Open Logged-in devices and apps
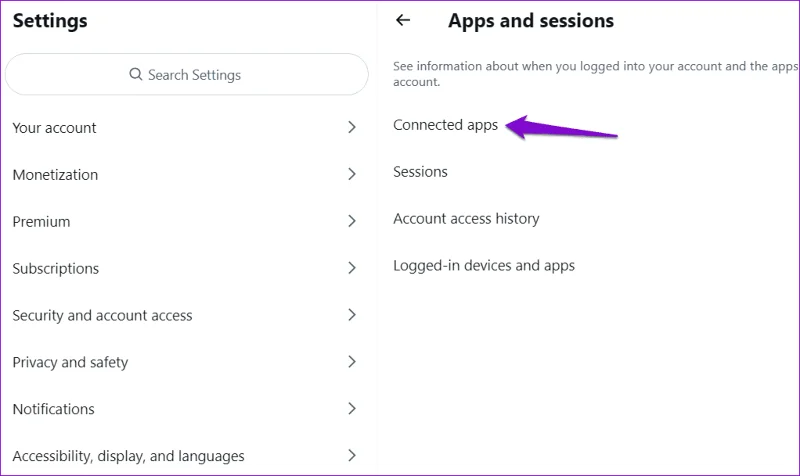Image resolution: width=800 pixels, height=476 pixels. (484, 266)
